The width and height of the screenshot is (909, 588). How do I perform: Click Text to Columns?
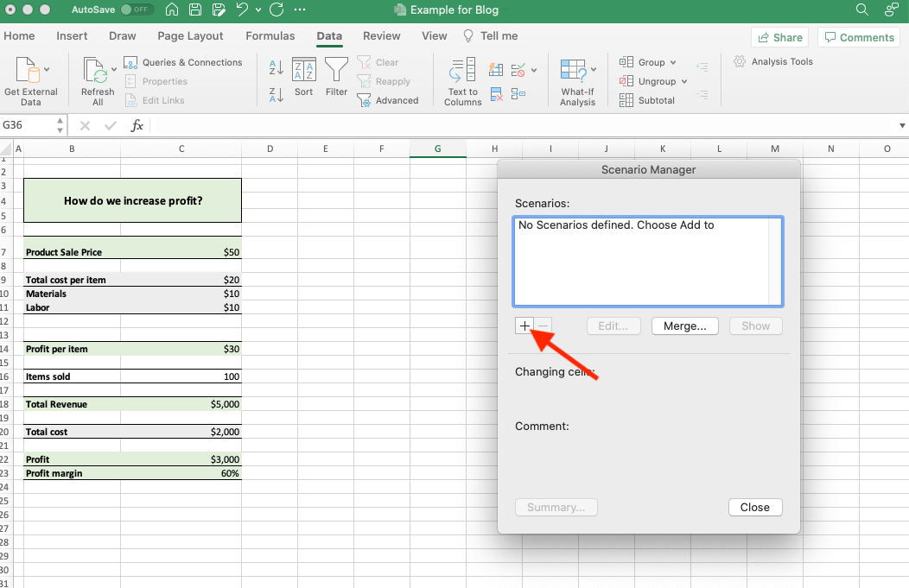point(461,80)
